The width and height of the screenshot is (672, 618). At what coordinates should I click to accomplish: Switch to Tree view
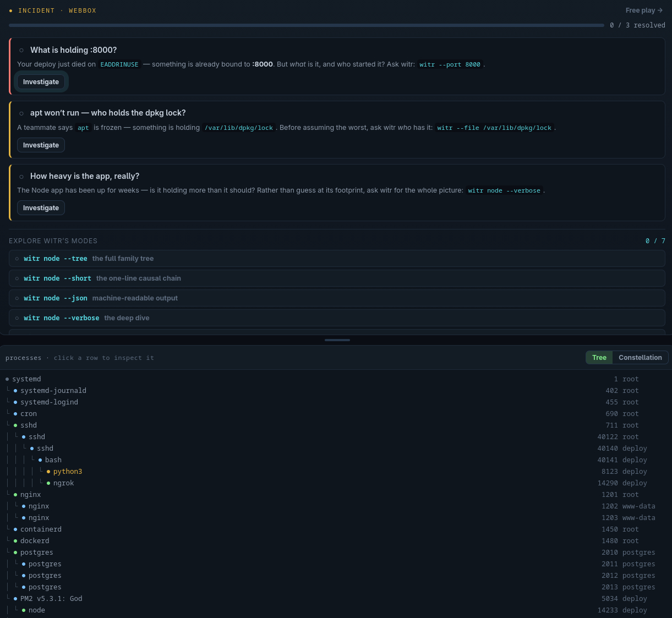pos(599,358)
